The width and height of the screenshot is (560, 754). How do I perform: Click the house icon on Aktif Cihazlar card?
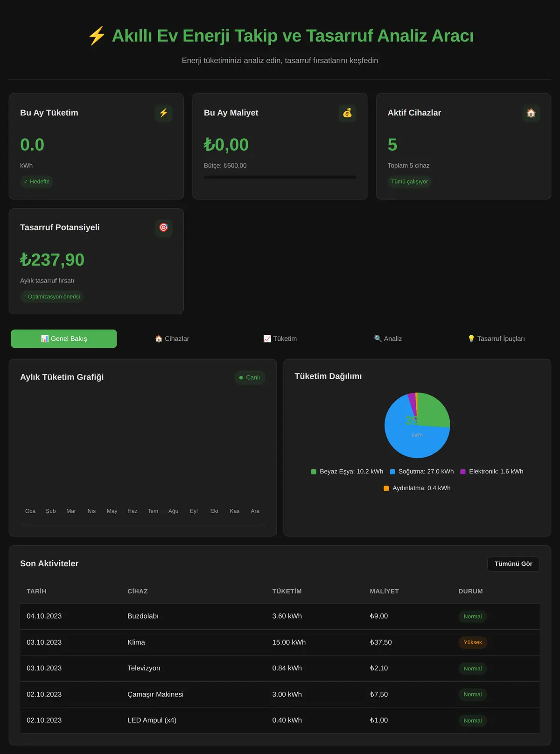(x=531, y=113)
